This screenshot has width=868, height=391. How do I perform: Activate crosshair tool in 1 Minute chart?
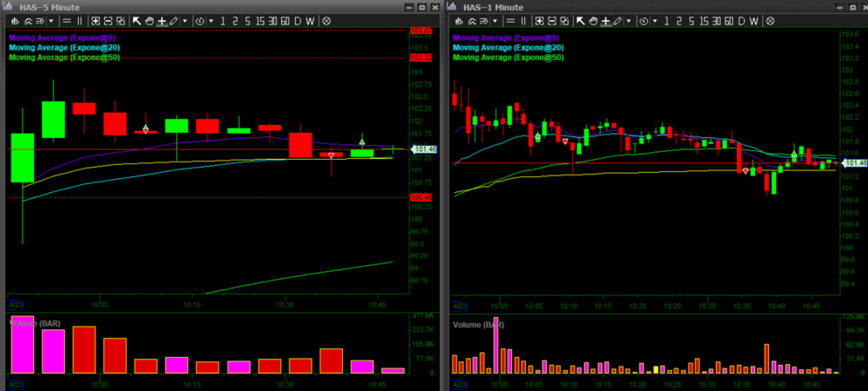604,20
